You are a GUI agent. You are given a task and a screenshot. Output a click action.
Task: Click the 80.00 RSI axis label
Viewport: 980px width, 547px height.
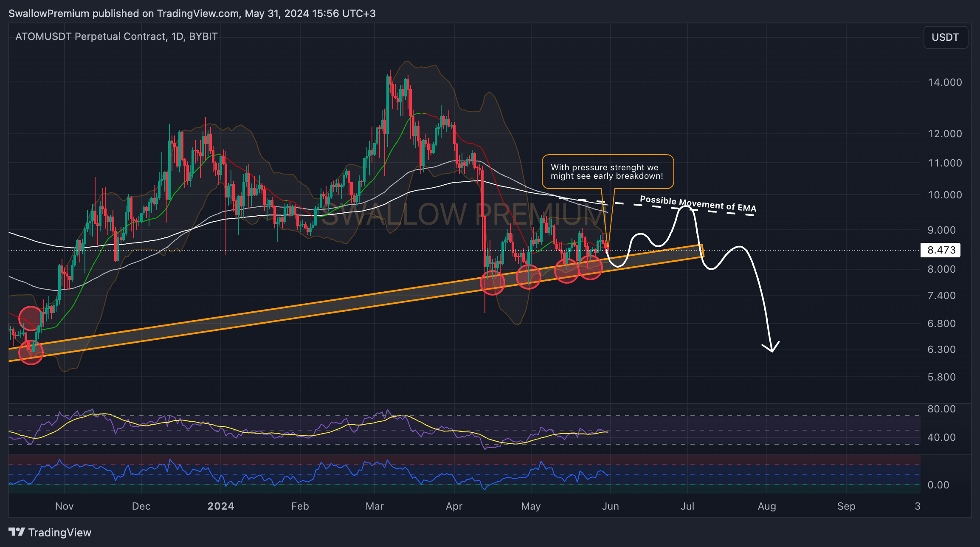(941, 409)
